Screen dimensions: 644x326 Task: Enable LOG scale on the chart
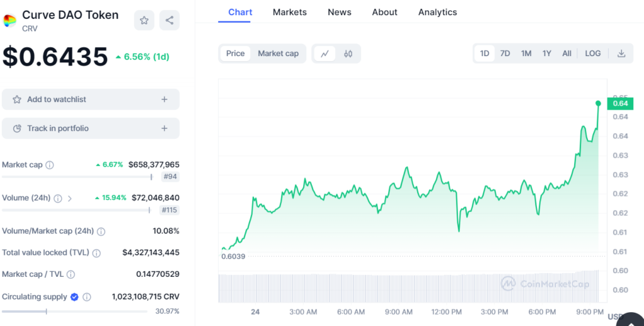tap(592, 53)
